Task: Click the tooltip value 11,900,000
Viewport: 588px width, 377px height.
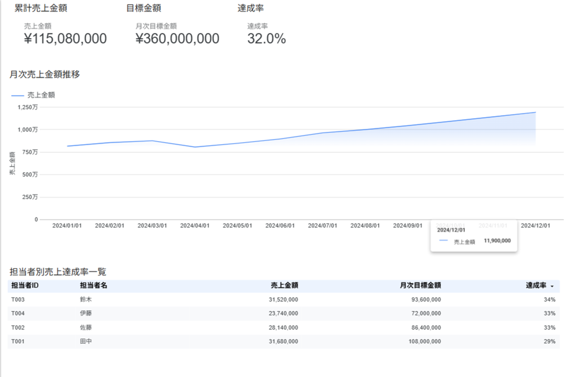Action: (497, 241)
